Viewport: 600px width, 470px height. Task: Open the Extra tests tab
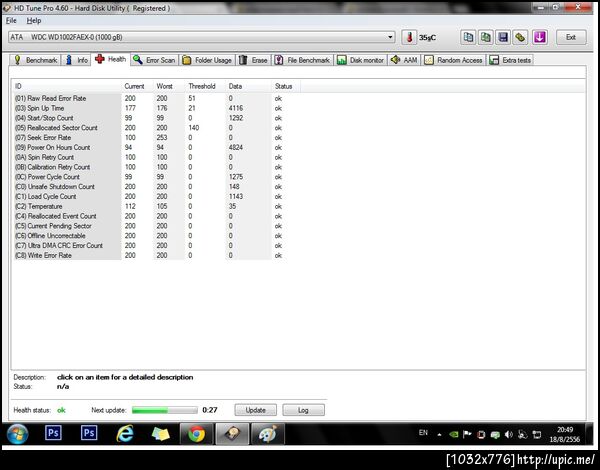click(510, 60)
